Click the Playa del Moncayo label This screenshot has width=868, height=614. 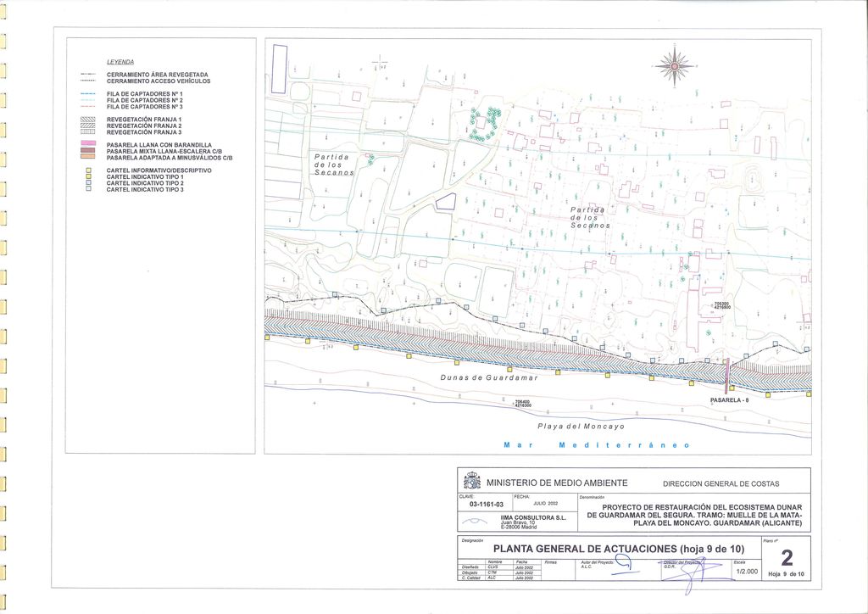(x=581, y=426)
